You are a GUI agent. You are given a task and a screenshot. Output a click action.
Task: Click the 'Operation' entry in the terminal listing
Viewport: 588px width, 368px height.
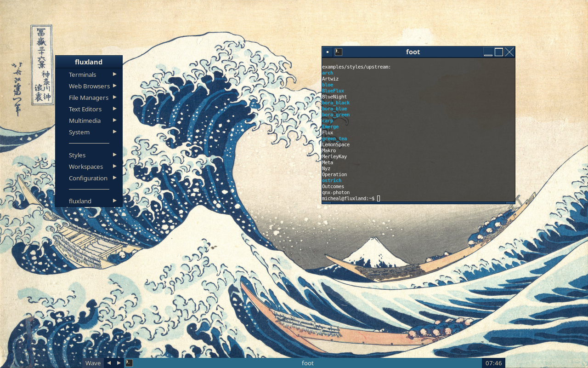[334, 175]
